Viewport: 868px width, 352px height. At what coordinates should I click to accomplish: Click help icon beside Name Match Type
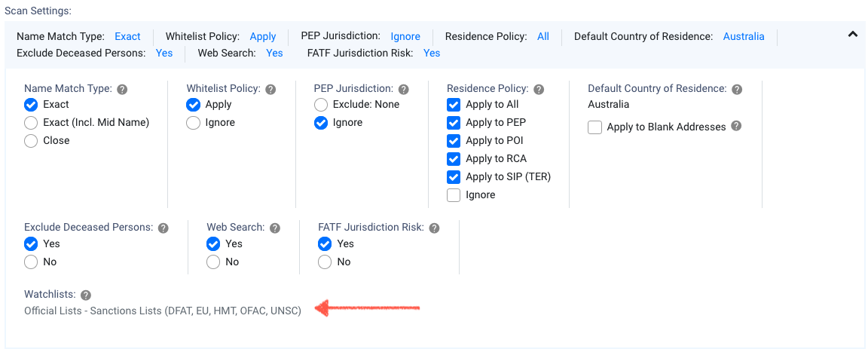coord(123,89)
